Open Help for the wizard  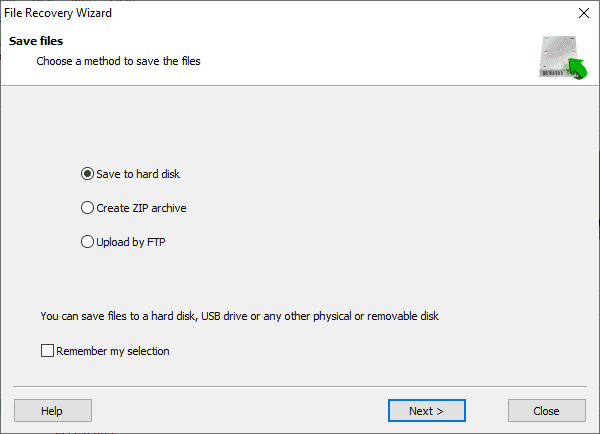point(52,411)
